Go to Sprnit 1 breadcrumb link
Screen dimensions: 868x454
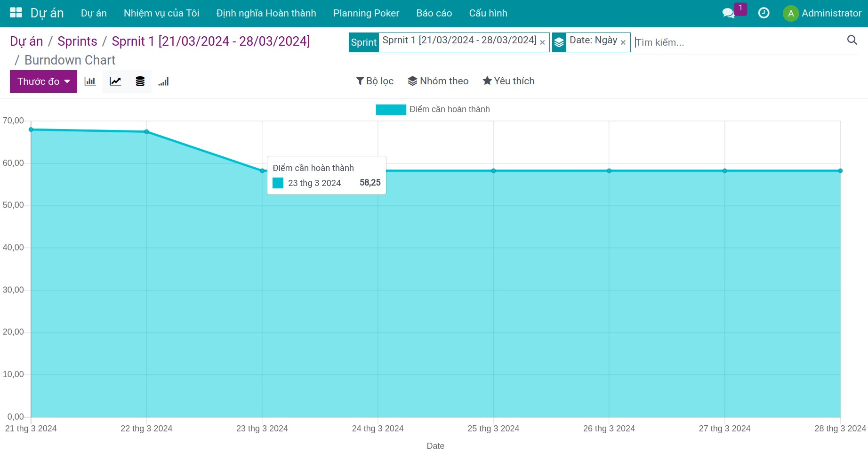point(211,41)
